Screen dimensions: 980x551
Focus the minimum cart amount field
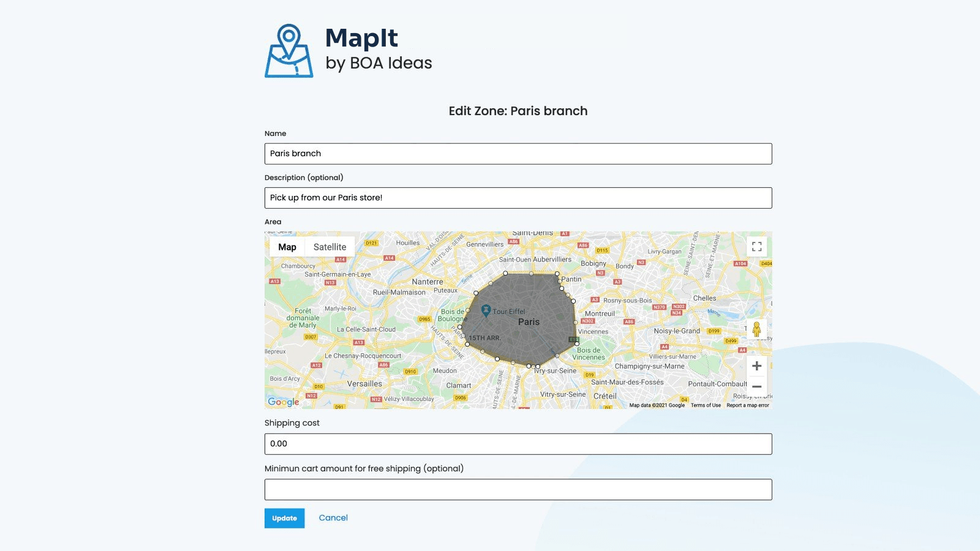(x=518, y=490)
